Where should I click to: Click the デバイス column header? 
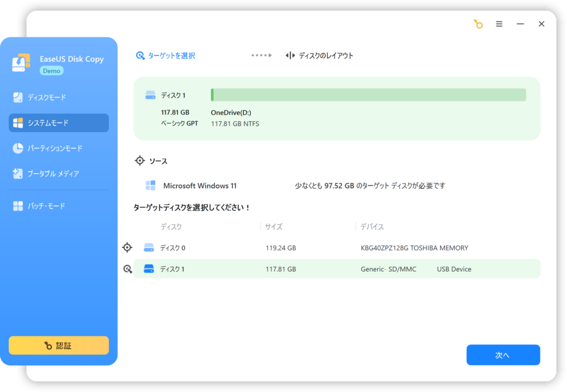point(372,227)
